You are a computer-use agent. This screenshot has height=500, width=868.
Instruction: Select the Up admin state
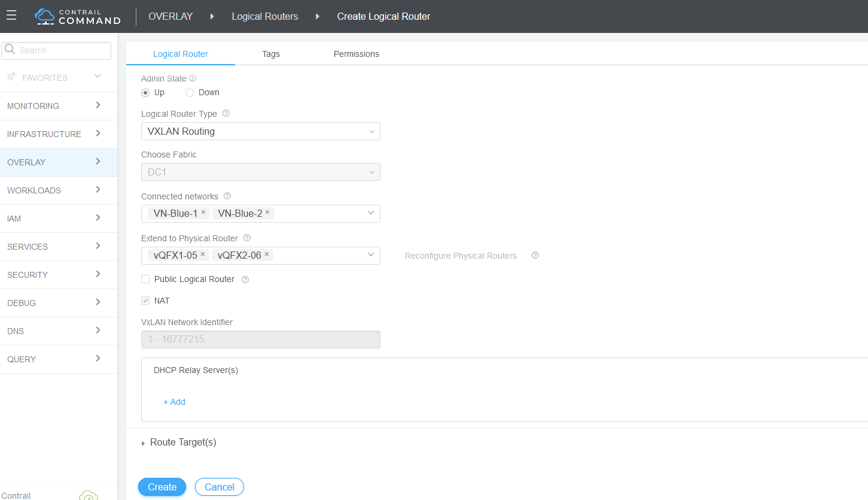click(x=145, y=93)
